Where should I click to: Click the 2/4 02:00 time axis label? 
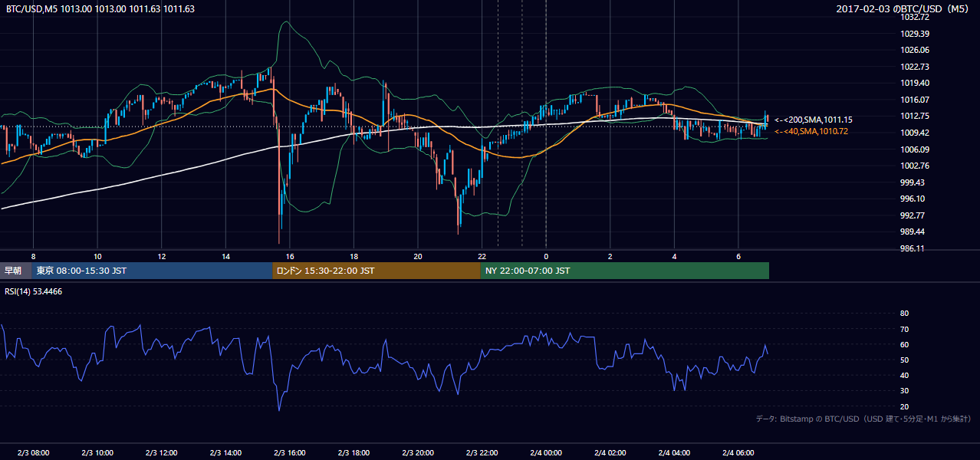610,453
